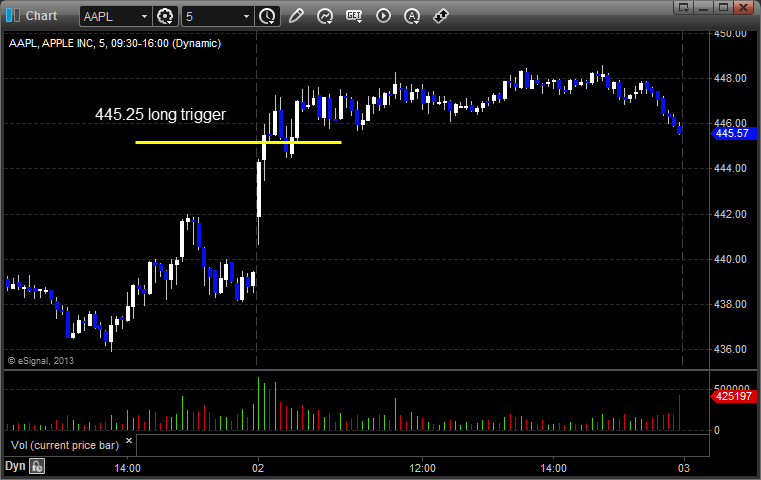Viewport: 761px width, 480px height.
Task: Expand the interval dropdown showing 5
Action: (x=246, y=17)
